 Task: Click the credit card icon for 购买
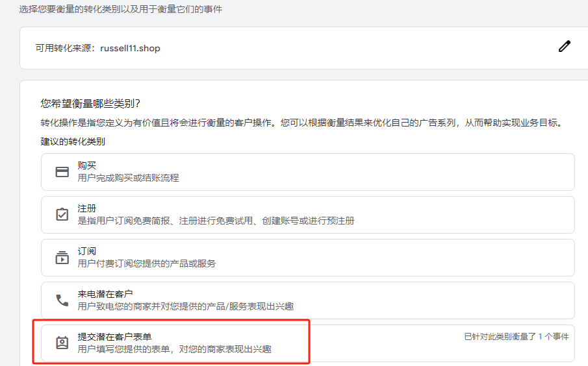(x=62, y=172)
